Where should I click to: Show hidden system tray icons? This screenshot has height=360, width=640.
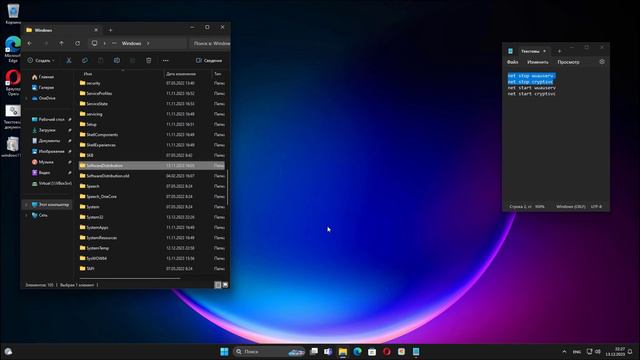564,351
